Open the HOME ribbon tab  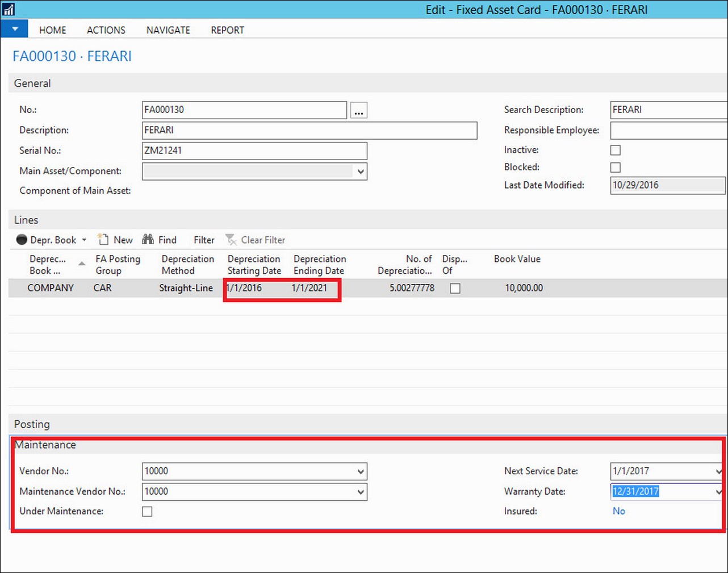tap(52, 30)
